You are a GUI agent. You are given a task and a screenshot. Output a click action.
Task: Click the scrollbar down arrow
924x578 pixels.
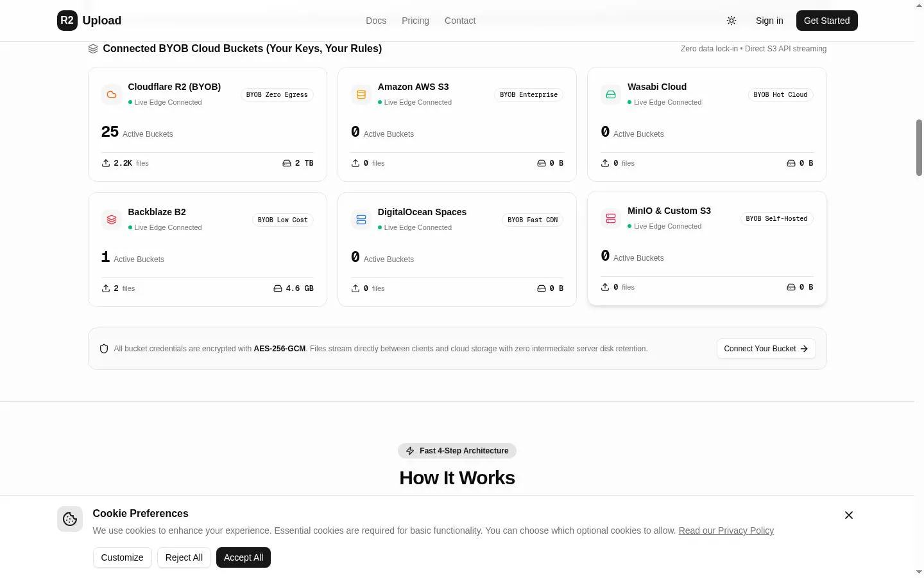(x=919, y=572)
